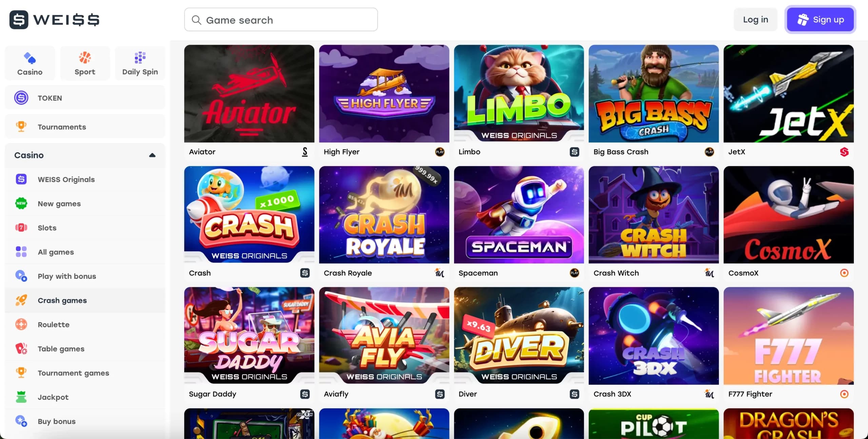868x439 pixels.
Task: Open the New games section
Action: [59, 203]
